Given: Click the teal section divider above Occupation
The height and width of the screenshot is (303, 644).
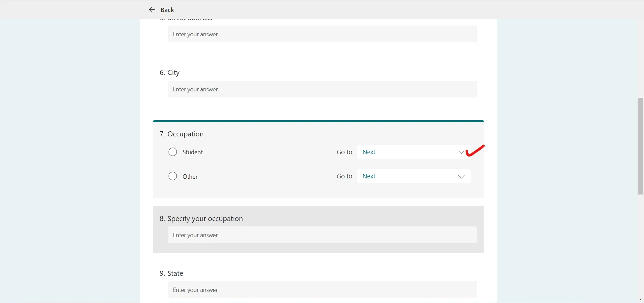Looking at the screenshot, I should [318, 121].
